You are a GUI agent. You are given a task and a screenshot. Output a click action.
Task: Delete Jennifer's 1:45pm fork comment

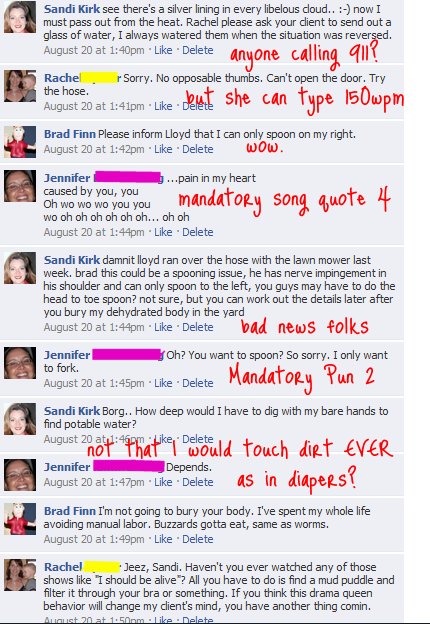[x=198, y=383]
